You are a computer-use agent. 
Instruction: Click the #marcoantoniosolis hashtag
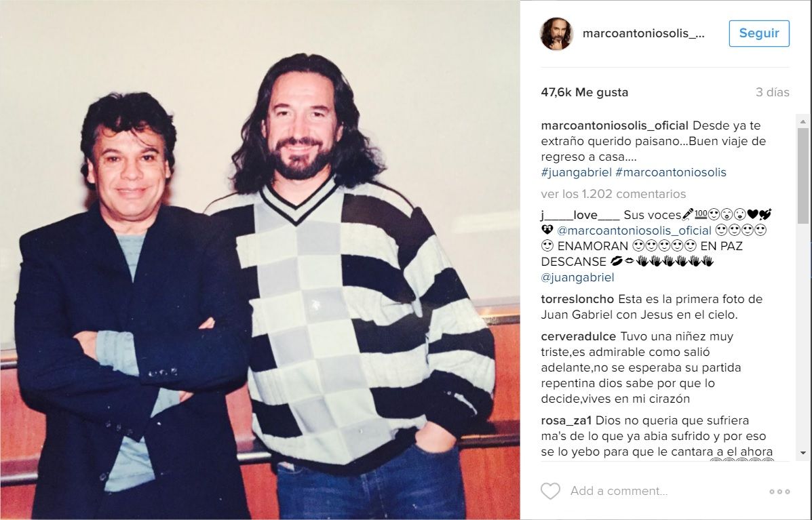pyautogui.click(x=671, y=172)
